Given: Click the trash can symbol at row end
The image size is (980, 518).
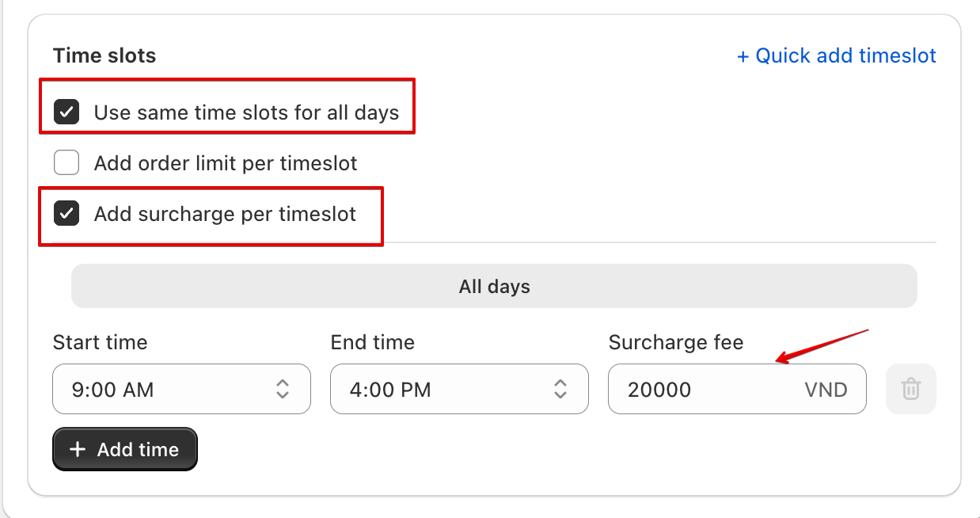Looking at the screenshot, I should point(910,389).
